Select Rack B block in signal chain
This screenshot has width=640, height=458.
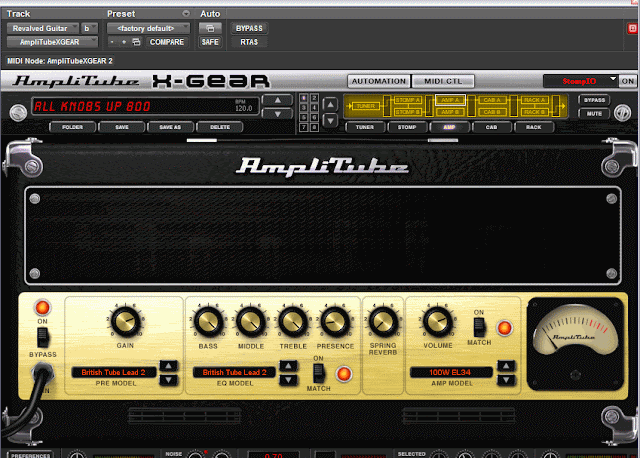pos(534,112)
